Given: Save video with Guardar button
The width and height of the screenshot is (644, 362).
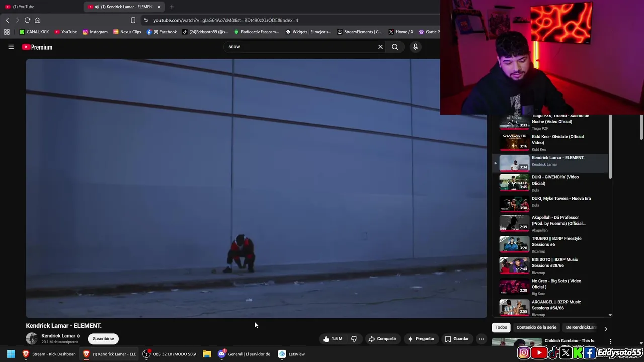Looking at the screenshot, I should point(456,339).
